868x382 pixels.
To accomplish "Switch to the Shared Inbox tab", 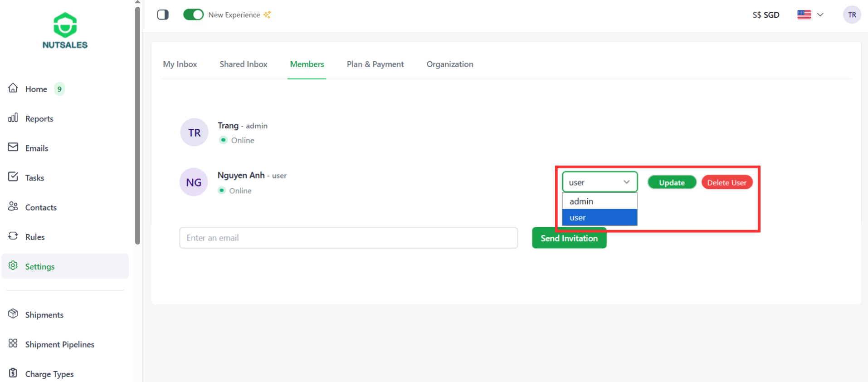I will 244,64.
